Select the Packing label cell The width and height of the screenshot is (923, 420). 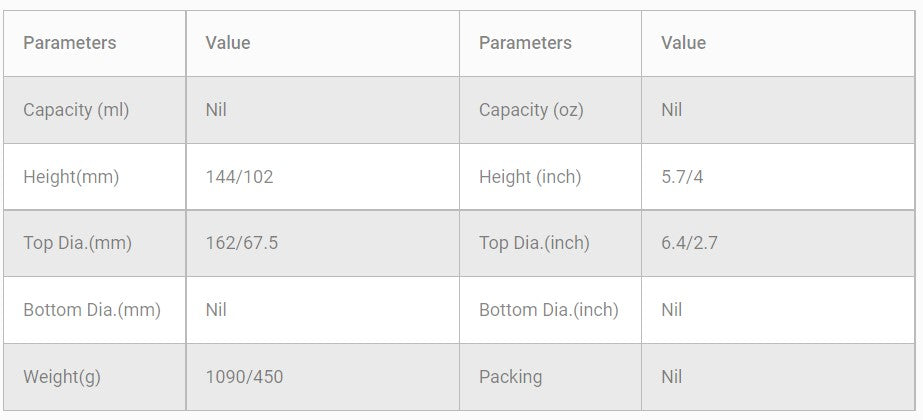(x=510, y=377)
